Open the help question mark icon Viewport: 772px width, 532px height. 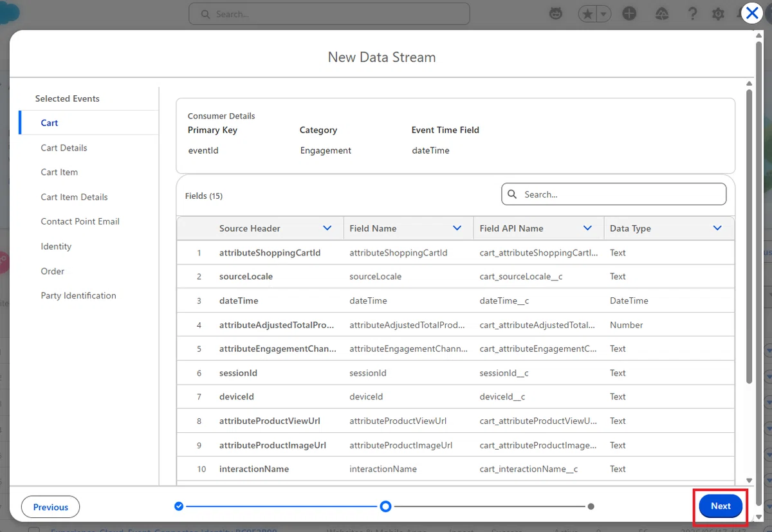[692, 14]
